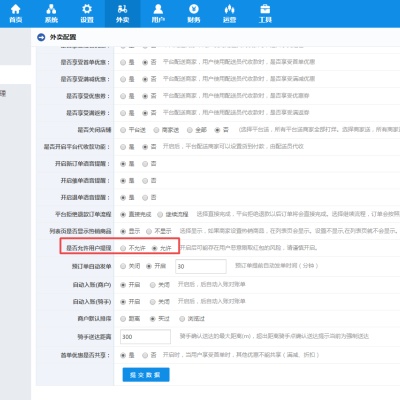Image resolution: width=400 pixels, height=400 pixels.
Task: Choose 直接完成 for 平台拒绝退款订单流程
Action: (123, 215)
